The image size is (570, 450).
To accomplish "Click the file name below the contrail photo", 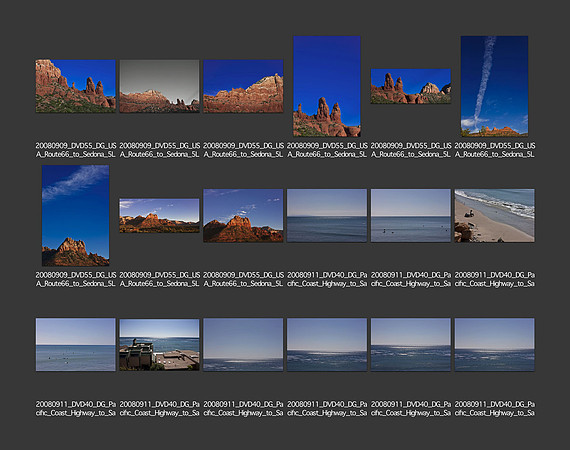I will pyautogui.click(x=495, y=150).
